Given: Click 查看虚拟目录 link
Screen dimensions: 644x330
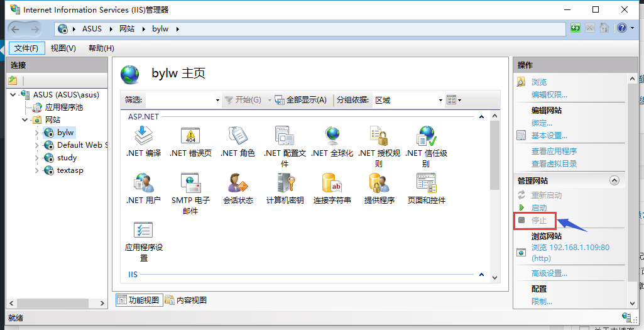Looking at the screenshot, I should click(554, 164).
